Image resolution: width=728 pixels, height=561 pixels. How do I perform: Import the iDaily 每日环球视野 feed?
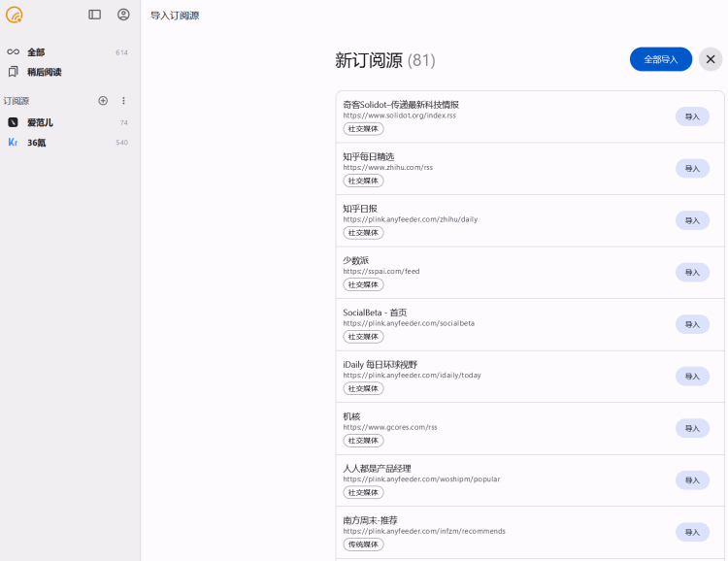click(x=692, y=377)
